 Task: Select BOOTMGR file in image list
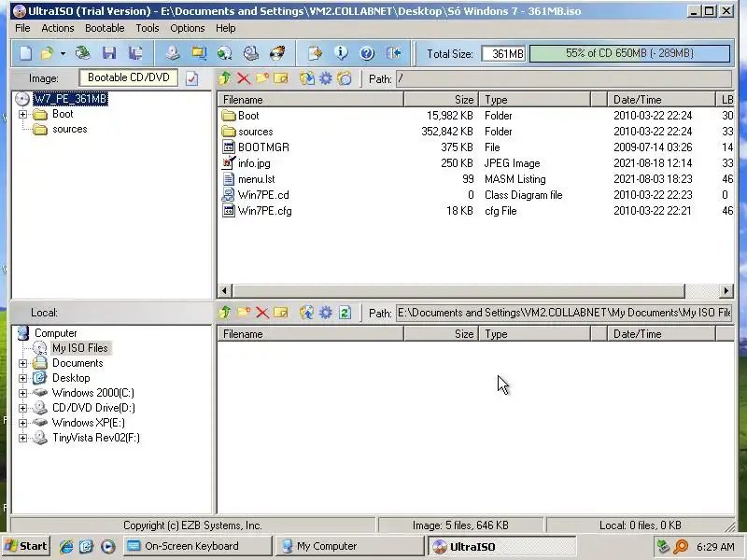click(263, 147)
